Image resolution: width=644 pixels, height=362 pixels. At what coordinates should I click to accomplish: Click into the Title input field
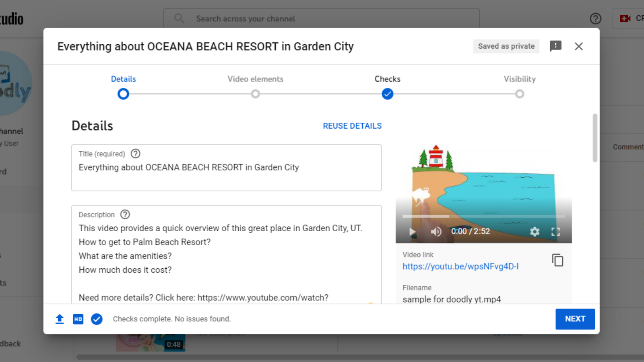[227, 168]
